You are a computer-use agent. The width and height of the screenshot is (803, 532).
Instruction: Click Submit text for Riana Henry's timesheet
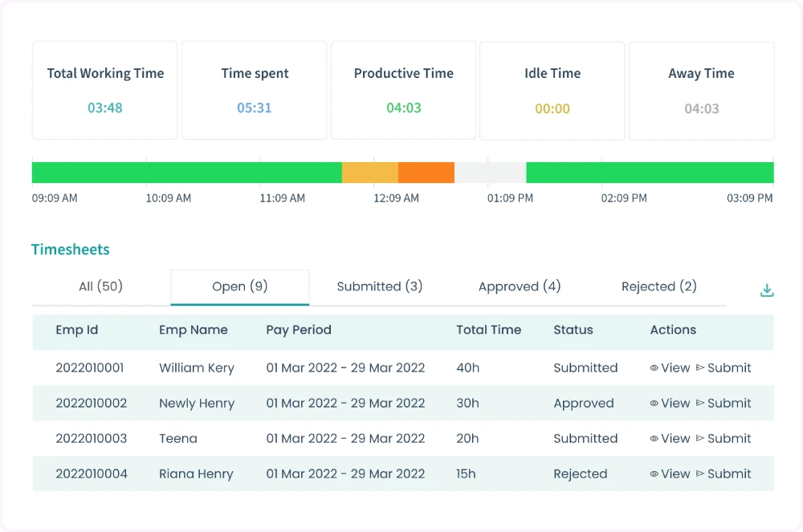729,473
